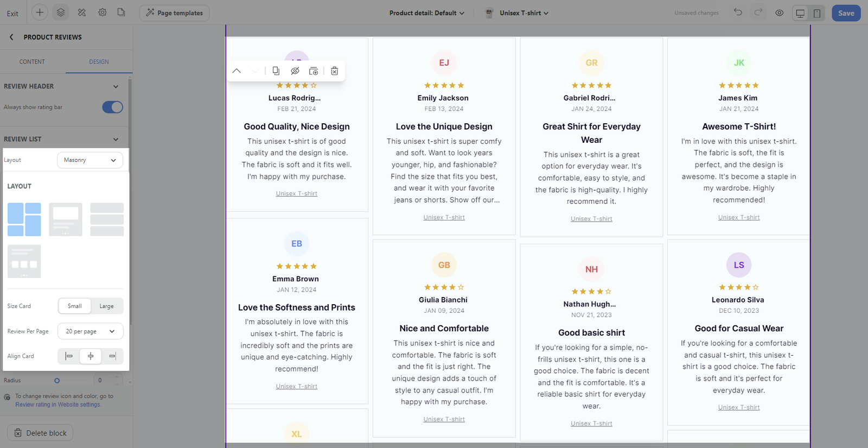Select the Large size card option
868x448 pixels.
coord(106,306)
